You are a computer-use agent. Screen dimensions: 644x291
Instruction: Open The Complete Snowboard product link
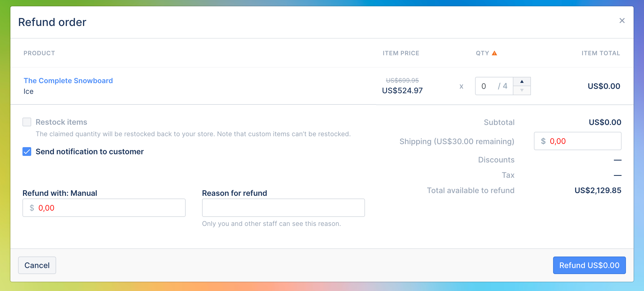pos(68,81)
